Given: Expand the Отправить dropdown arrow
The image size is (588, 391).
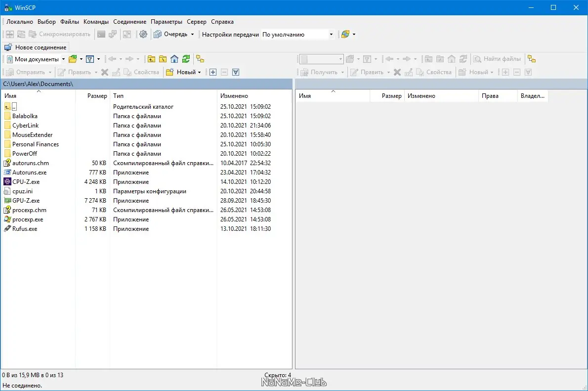Looking at the screenshot, I should (50, 72).
